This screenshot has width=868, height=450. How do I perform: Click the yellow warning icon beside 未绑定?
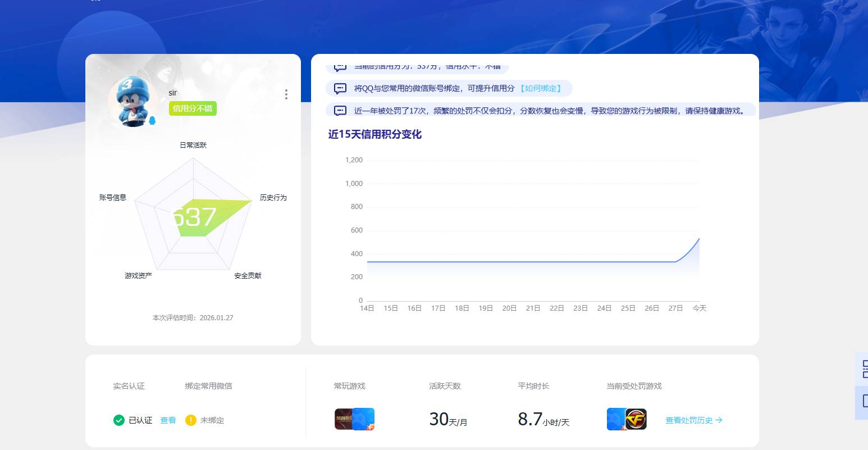click(x=191, y=420)
